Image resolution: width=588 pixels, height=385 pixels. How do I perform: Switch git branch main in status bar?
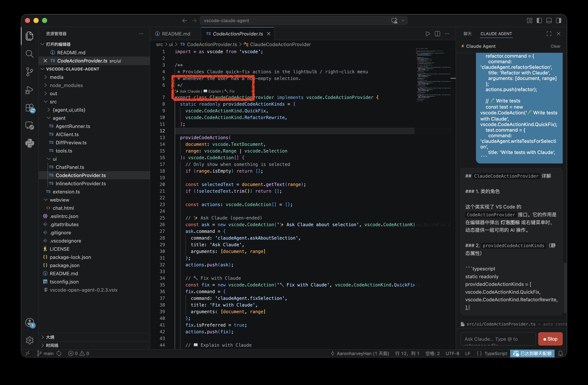click(46, 353)
